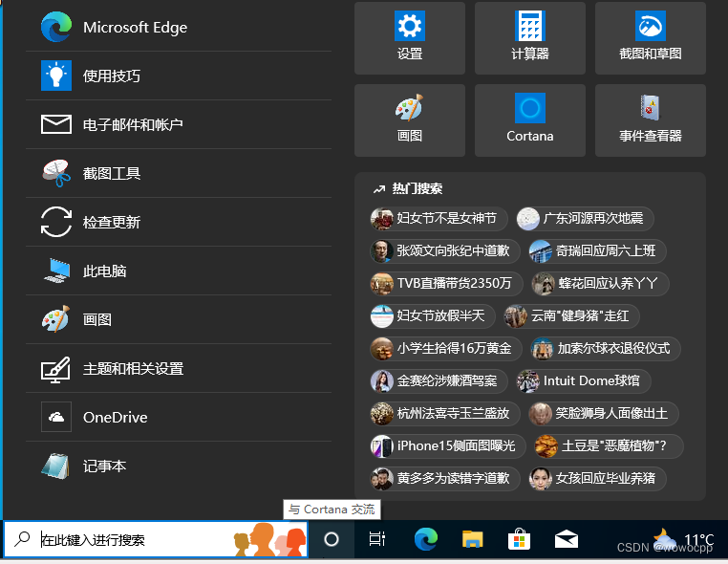
Task: Search 云南"健身猪"走红
Action: [571, 315]
